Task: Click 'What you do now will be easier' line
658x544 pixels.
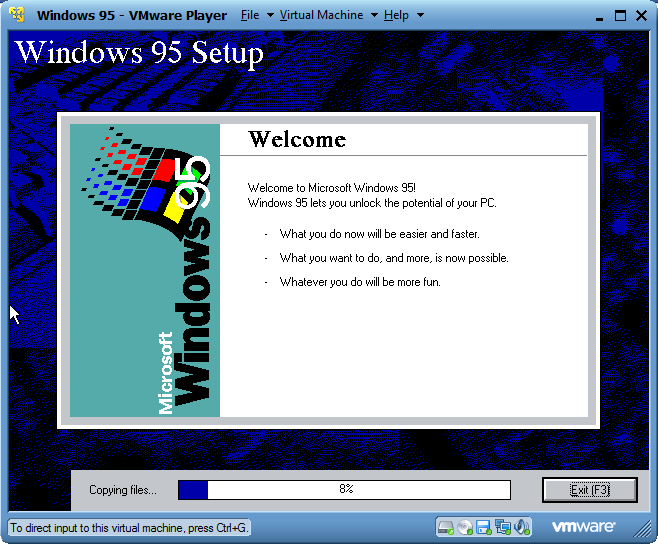Action: (x=379, y=234)
